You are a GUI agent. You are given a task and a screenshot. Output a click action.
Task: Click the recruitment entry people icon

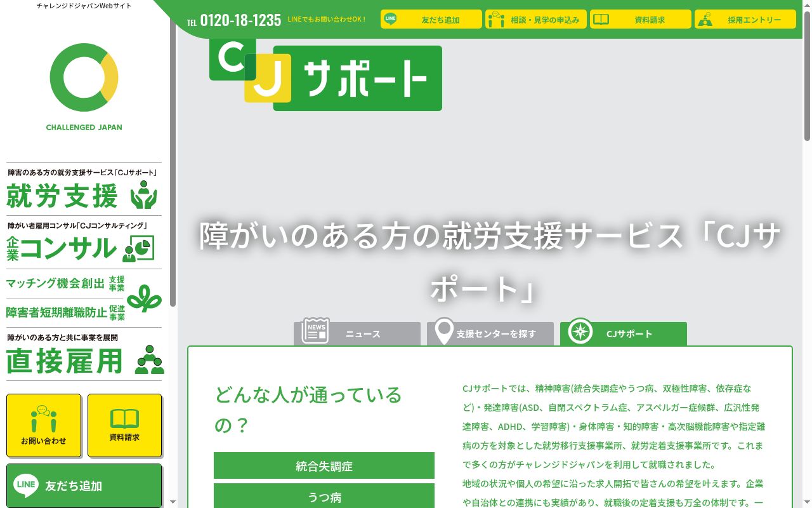(705, 20)
